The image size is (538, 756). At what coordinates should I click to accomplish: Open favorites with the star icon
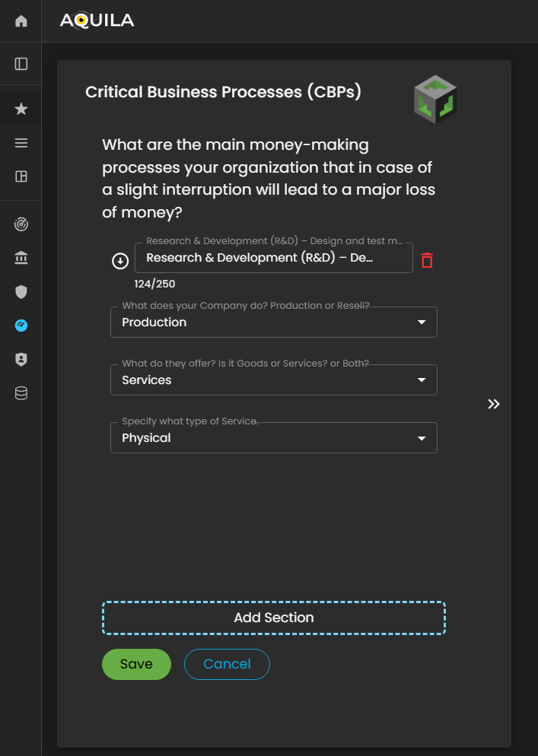pyautogui.click(x=21, y=110)
